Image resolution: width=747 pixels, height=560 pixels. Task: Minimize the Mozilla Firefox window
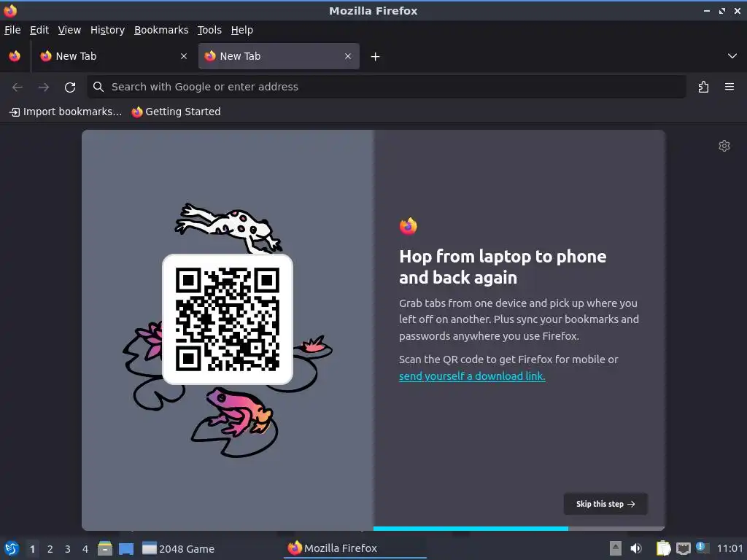pos(707,10)
